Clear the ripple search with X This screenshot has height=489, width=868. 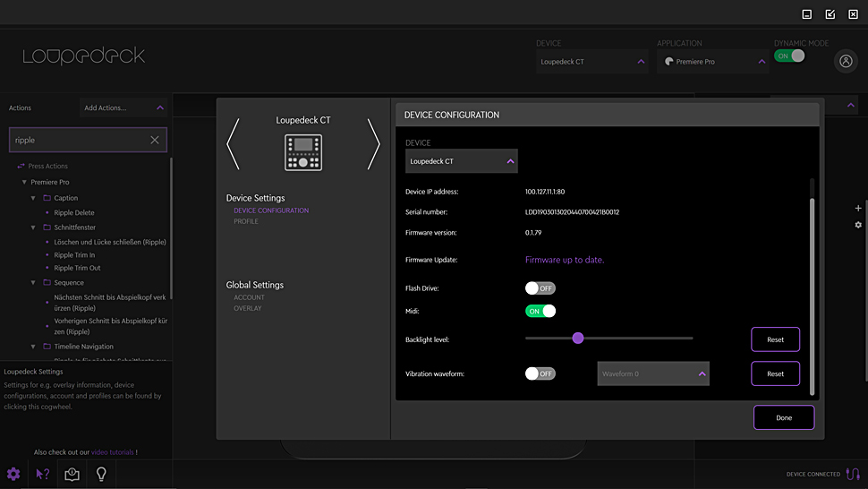pos(155,140)
